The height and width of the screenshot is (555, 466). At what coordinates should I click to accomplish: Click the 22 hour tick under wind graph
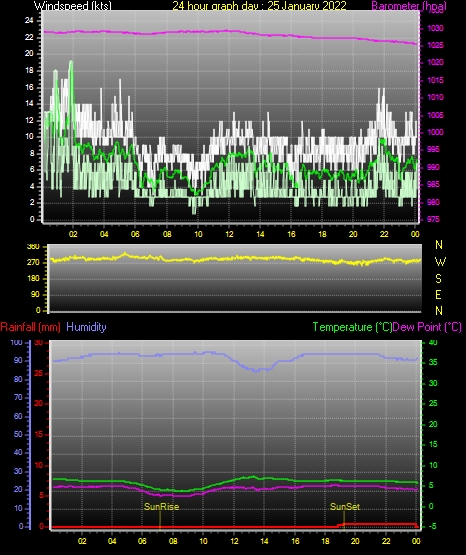[384, 234]
